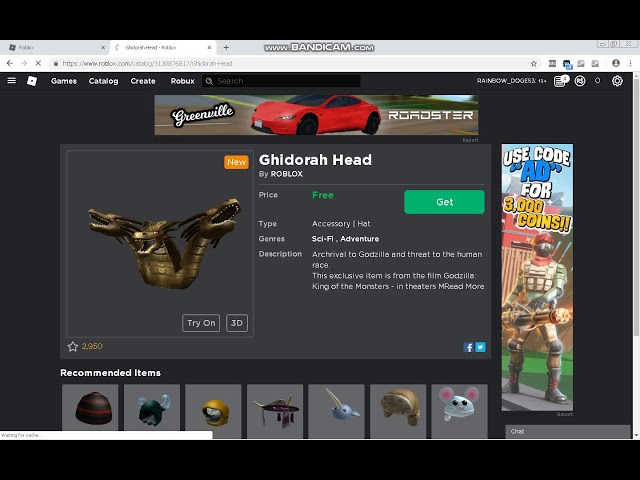
Task: Stop the page loading with the X button
Action: [x=38, y=63]
